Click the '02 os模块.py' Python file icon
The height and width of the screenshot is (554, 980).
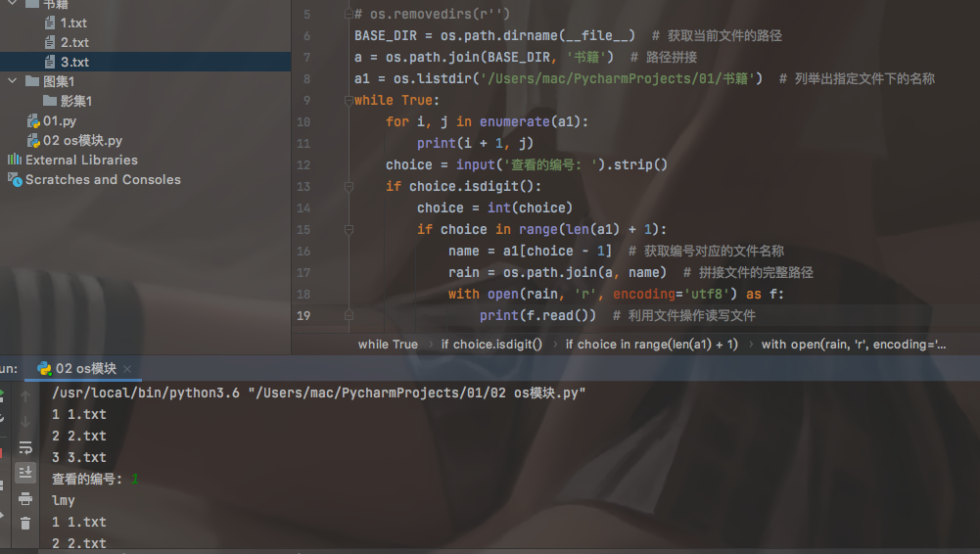click(33, 141)
